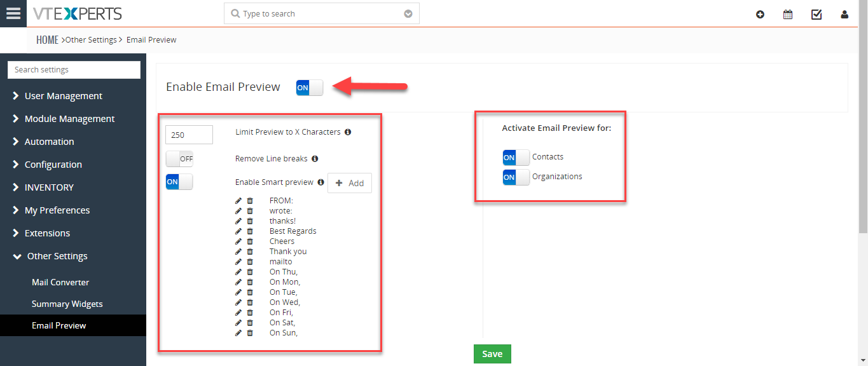Turn on Remove Line breaks toggle
The width and height of the screenshot is (868, 366).
click(x=179, y=159)
